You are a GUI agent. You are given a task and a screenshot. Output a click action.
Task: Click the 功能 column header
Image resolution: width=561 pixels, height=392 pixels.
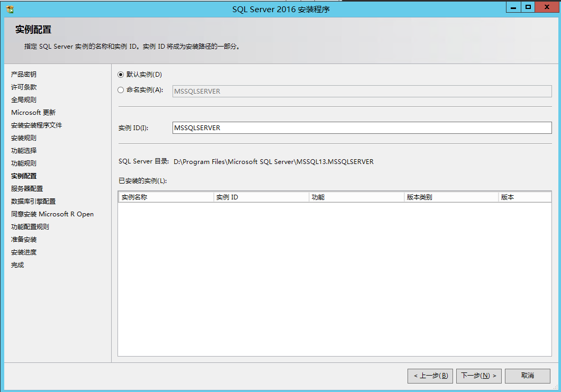tap(356, 197)
